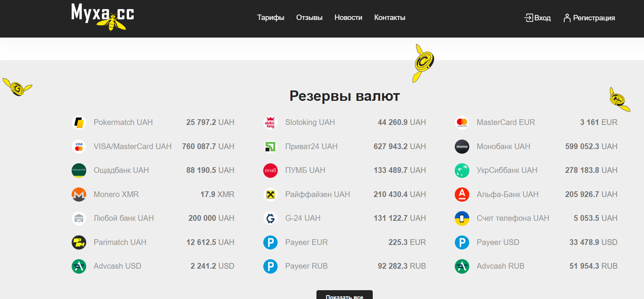Click the Parimatch UAH icon
644x299 pixels.
[79, 242]
